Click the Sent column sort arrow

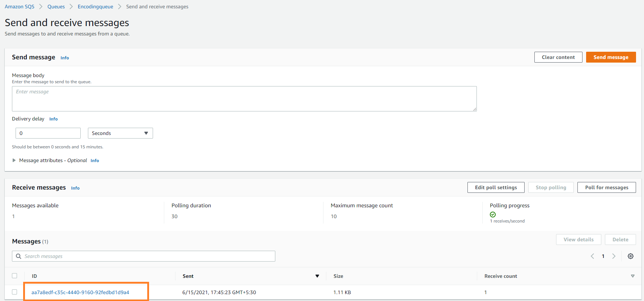click(317, 276)
